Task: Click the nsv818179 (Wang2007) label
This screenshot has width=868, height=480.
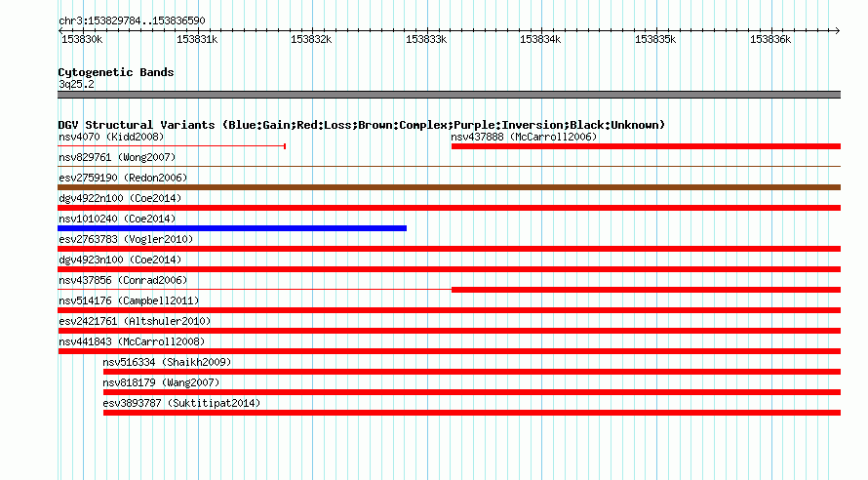Action: [161, 382]
